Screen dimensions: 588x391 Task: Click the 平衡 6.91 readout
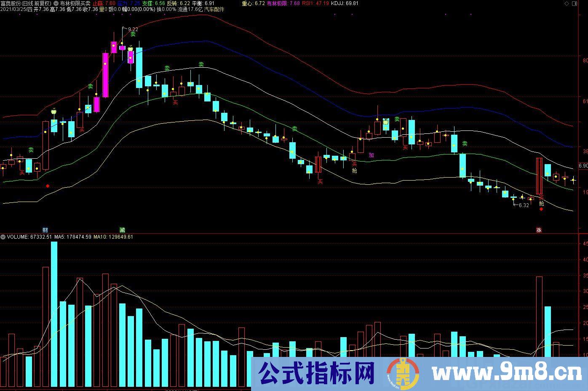point(203,3)
